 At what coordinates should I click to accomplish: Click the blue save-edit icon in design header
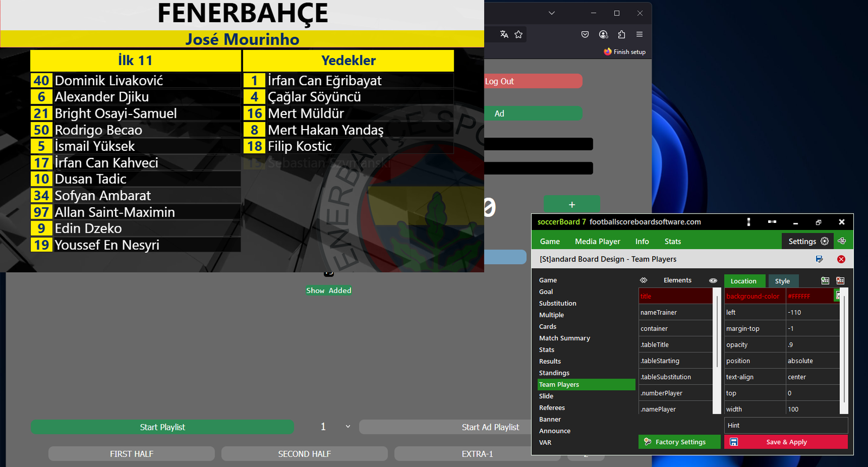click(x=819, y=259)
